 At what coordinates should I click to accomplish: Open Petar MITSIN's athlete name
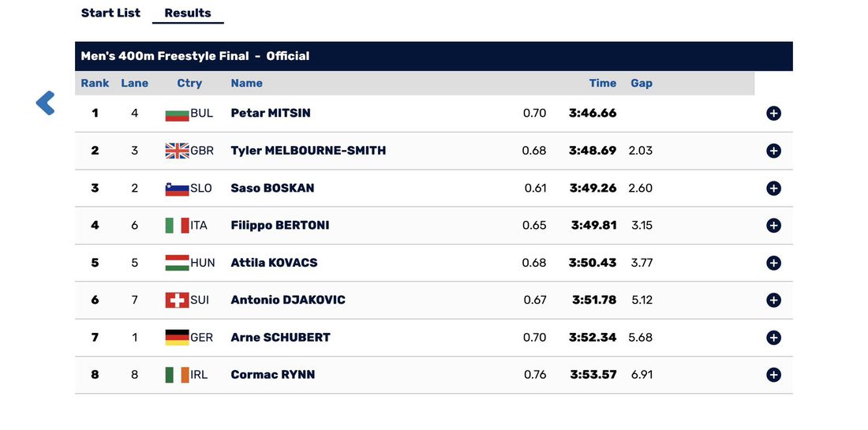[x=271, y=113]
